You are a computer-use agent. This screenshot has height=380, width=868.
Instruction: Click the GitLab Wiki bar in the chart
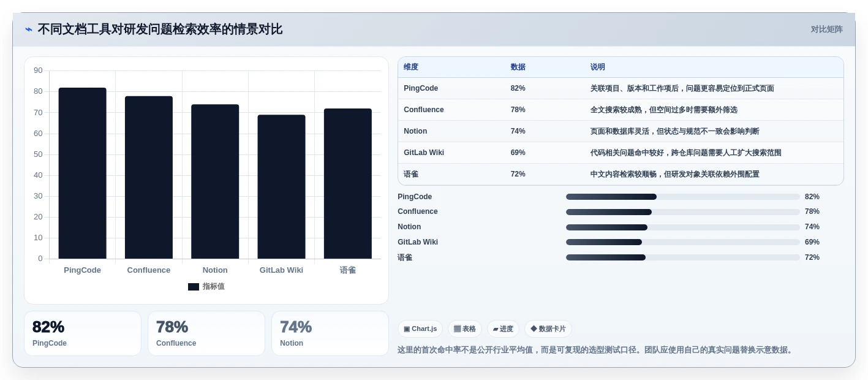[281, 186]
